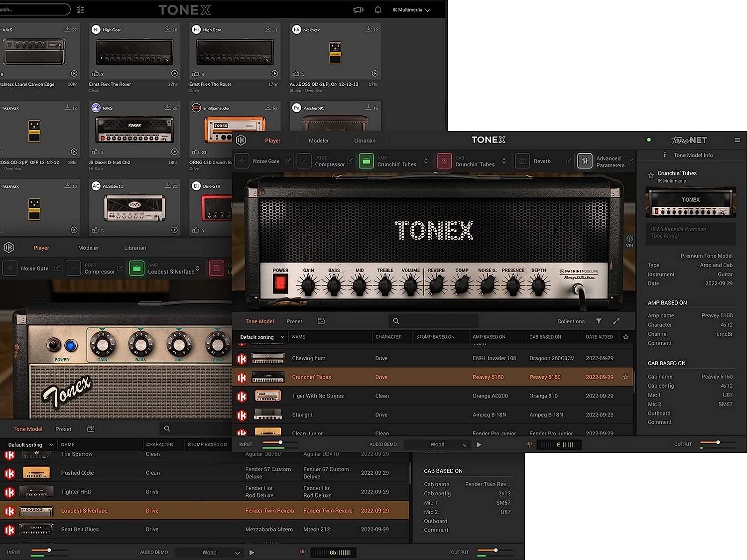Open tuner icon in Crunchin' Tubes window
The image size is (747, 560).
(529, 444)
